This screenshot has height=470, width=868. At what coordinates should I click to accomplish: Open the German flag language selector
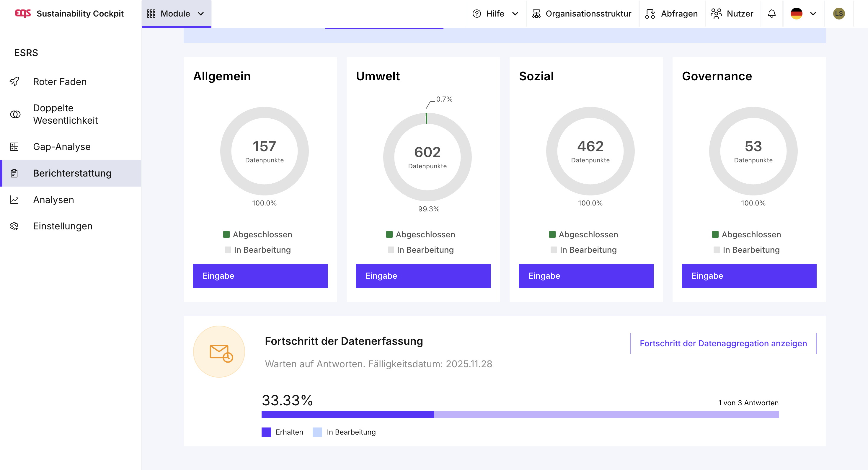pyautogui.click(x=803, y=14)
